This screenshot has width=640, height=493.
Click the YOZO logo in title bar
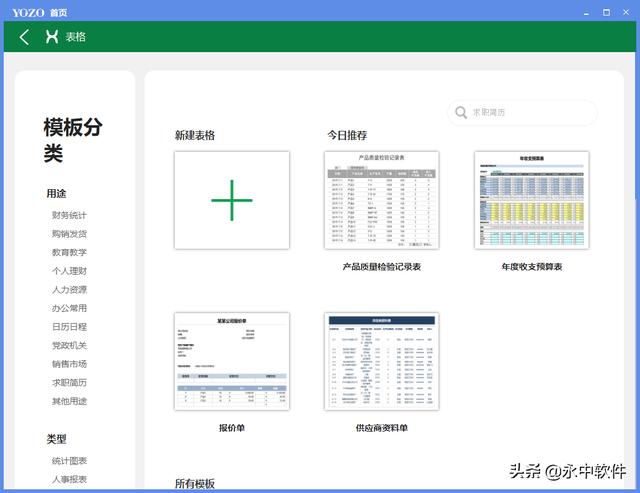coord(28,10)
